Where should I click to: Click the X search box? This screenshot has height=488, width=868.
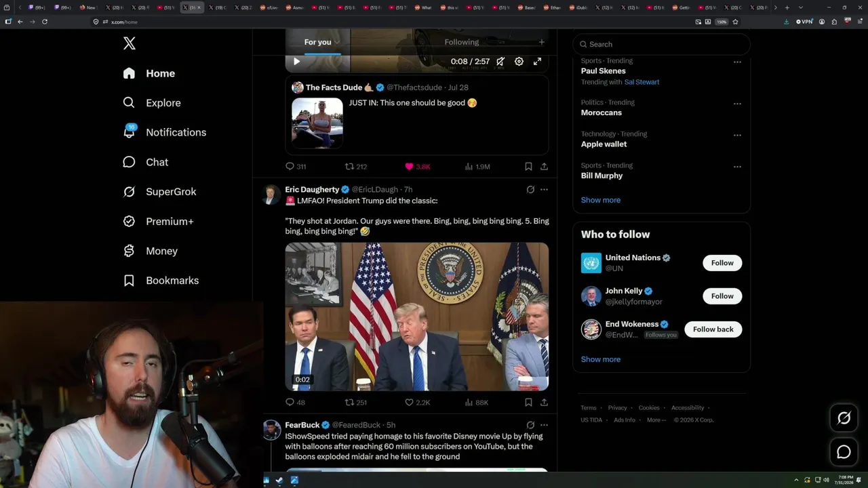662,44
